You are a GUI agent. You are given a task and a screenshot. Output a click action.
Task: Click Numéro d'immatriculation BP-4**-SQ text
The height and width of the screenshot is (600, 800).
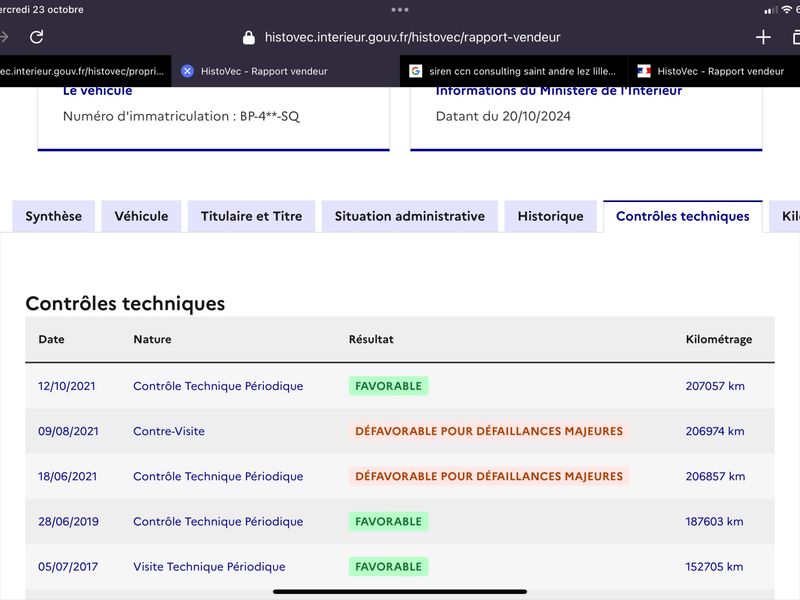pos(181,116)
